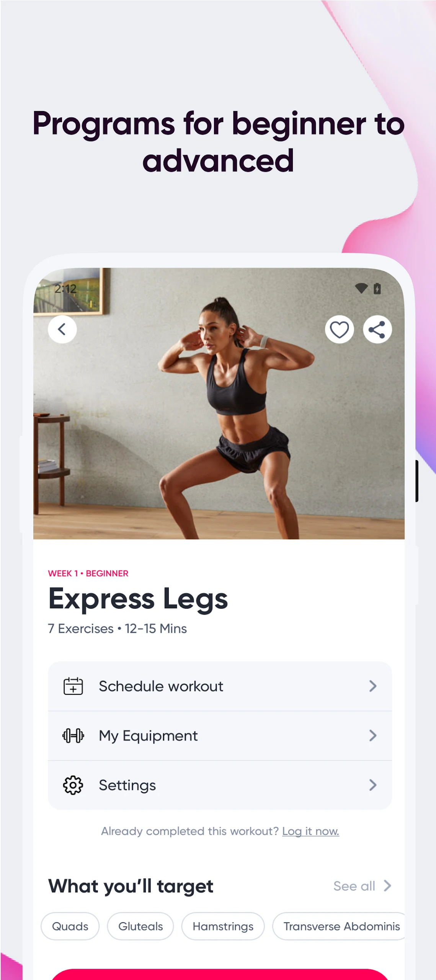Tap the Wi-Fi status icon
This screenshot has height=980, width=436.
[361, 288]
